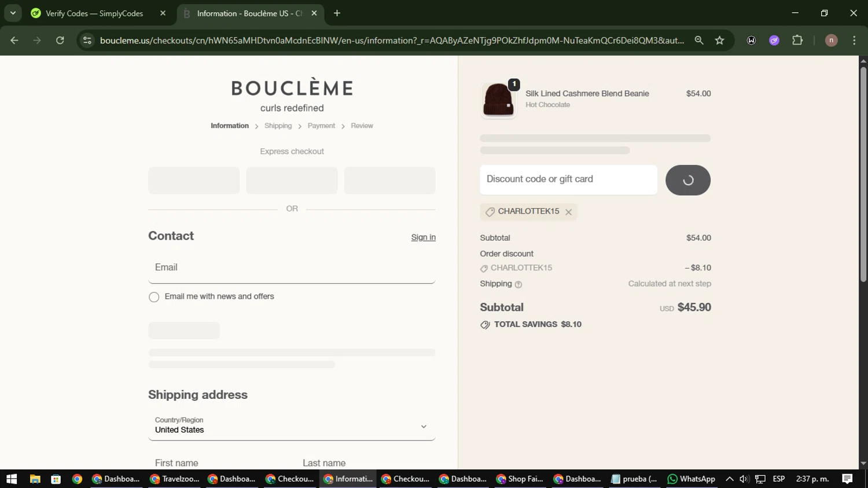Image resolution: width=868 pixels, height=488 pixels.
Task: Go back to the previous page
Action: [x=14, y=41]
